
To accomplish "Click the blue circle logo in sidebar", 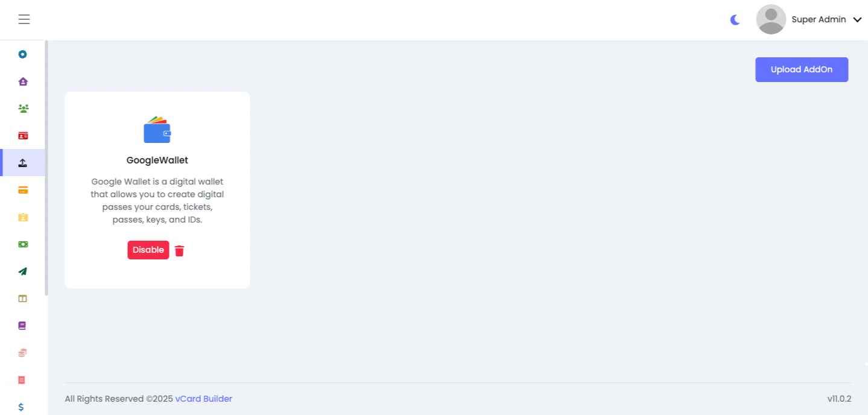I will pos(22,54).
